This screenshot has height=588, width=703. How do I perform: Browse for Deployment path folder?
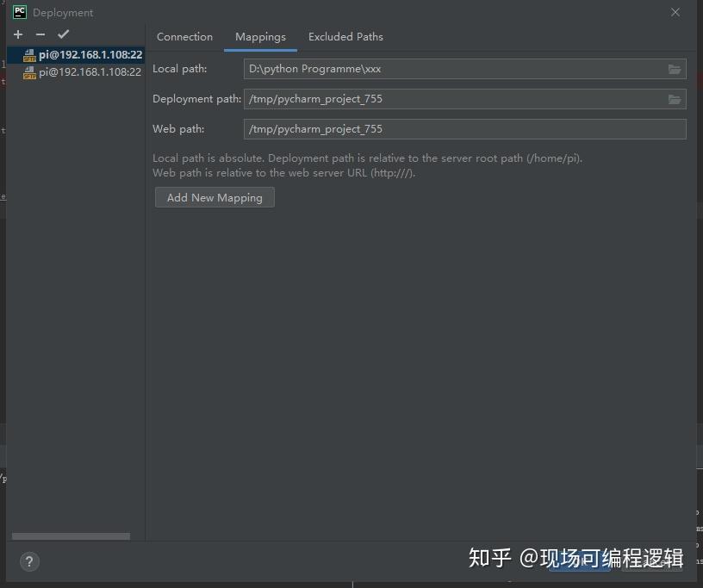pyautogui.click(x=675, y=99)
